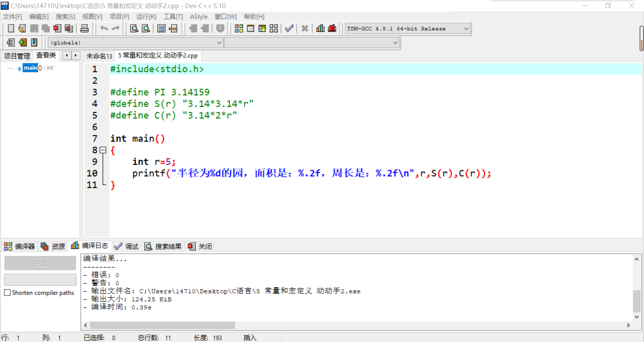The height and width of the screenshot is (342, 644).
Task: Click compile log scroll-down arrow
Action: pyautogui.click(x=637, y=316)
